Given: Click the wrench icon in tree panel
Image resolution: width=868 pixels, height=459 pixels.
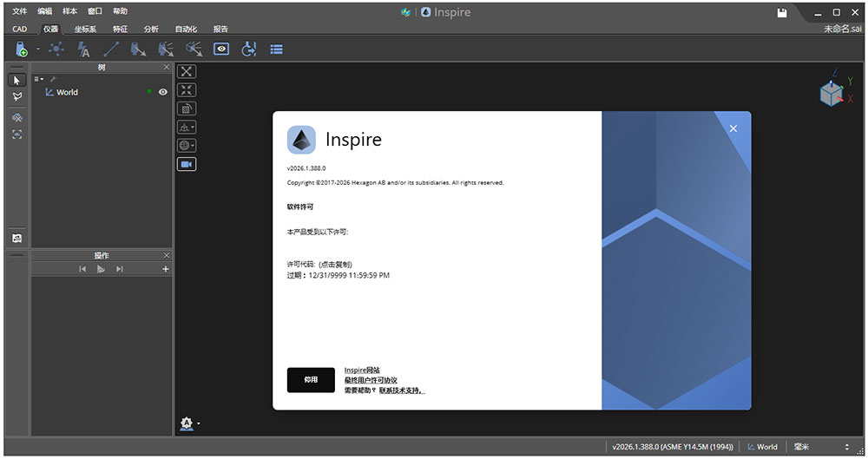Looking at the screenshot, I should [53, 79].
